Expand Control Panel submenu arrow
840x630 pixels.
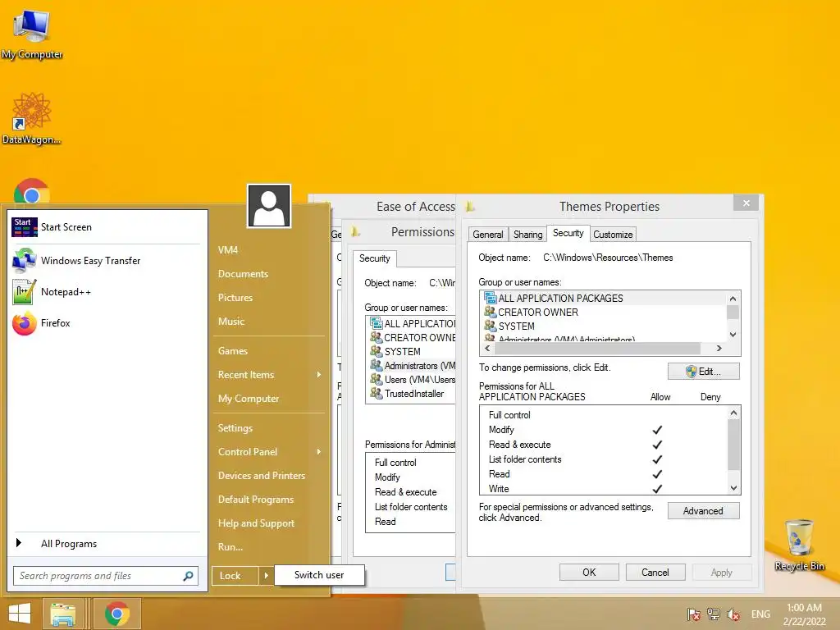[319, 452]
